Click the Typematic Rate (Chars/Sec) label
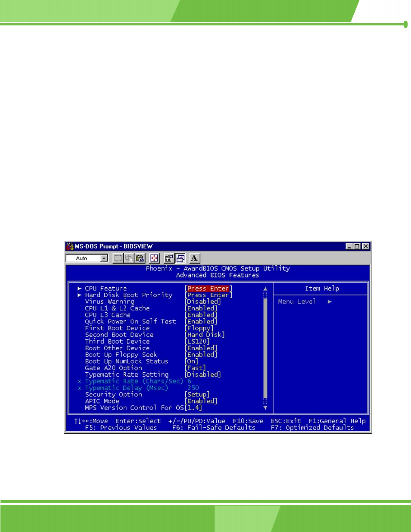This screenshot has width=411, height=532. (x=134, y=381)
